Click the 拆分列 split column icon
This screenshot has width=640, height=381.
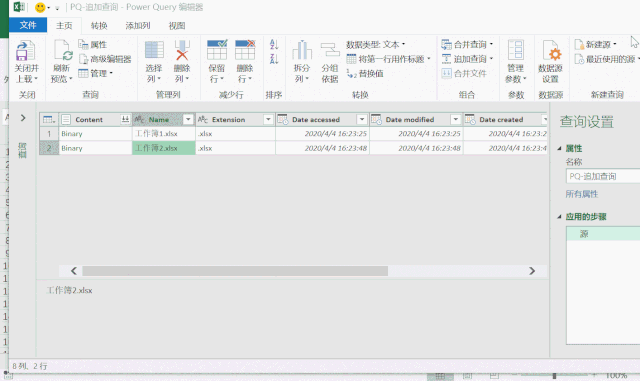click(302, 50)
